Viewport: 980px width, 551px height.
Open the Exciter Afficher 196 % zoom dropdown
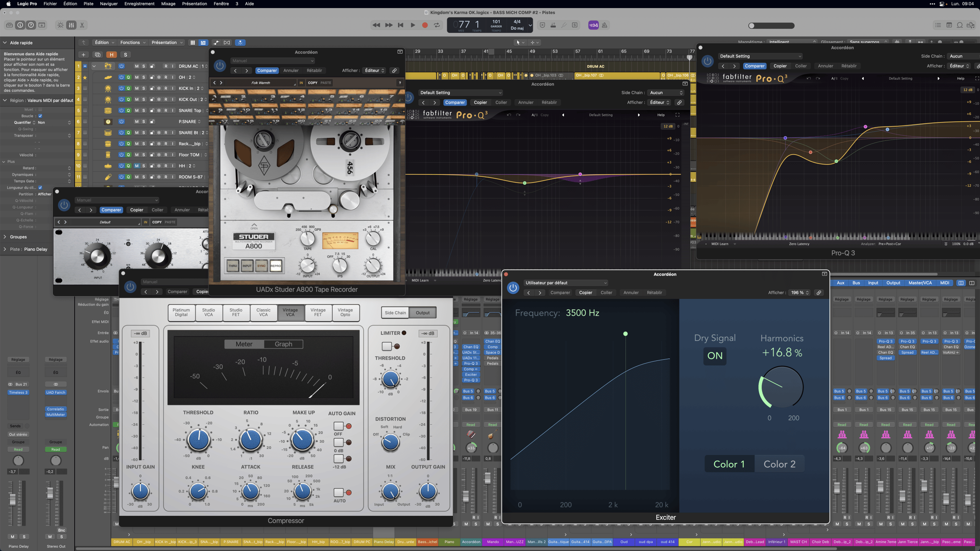(799, 293)
